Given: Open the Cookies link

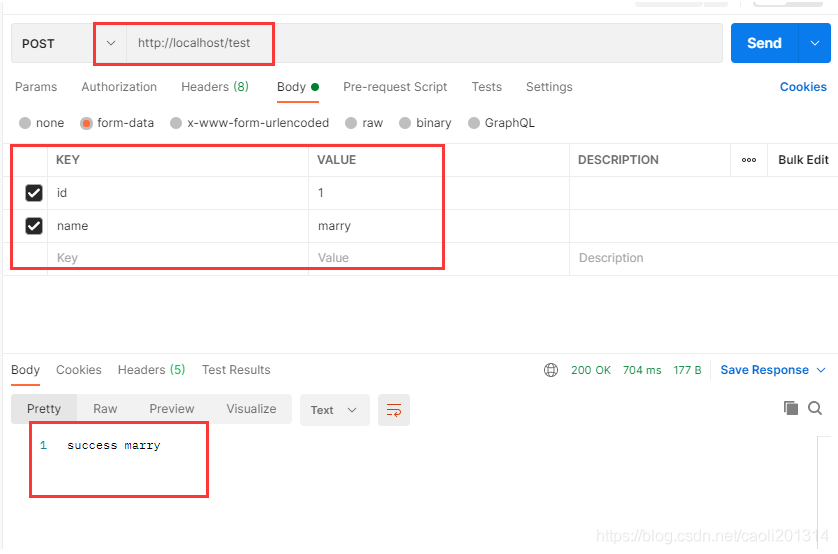Looking at the screenshot, I should pos(803,87).
